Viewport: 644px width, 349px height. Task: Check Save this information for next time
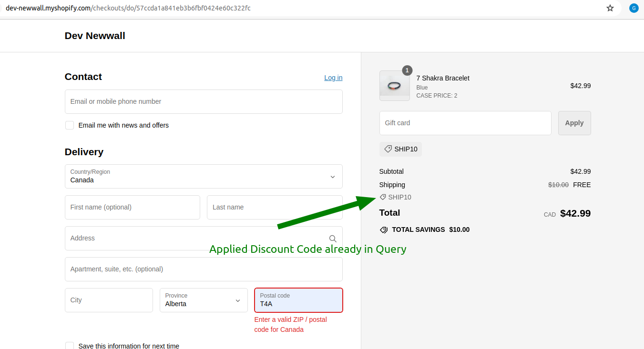(70, 346)
